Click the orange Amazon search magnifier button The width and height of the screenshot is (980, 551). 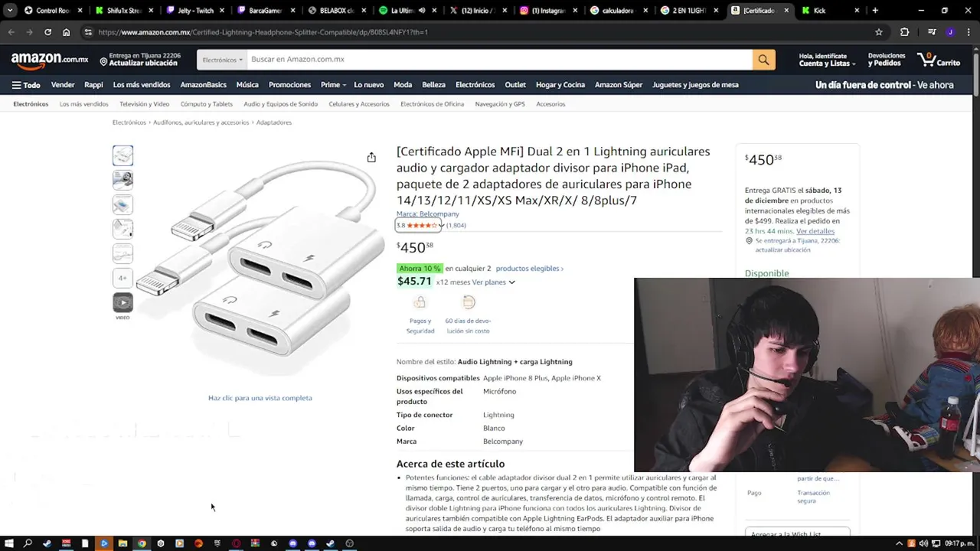click(763, 60)
